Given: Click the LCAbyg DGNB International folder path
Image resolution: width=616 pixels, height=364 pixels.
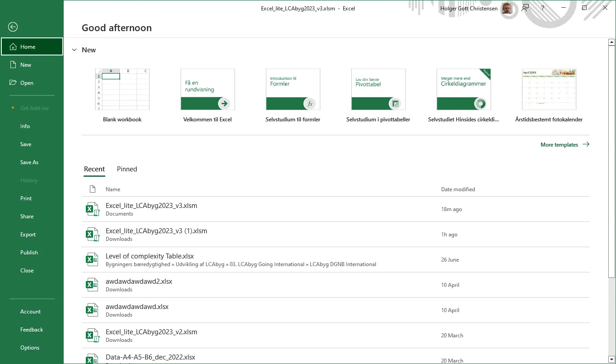Looking at the screenshot, I should [x=343, y=264].
